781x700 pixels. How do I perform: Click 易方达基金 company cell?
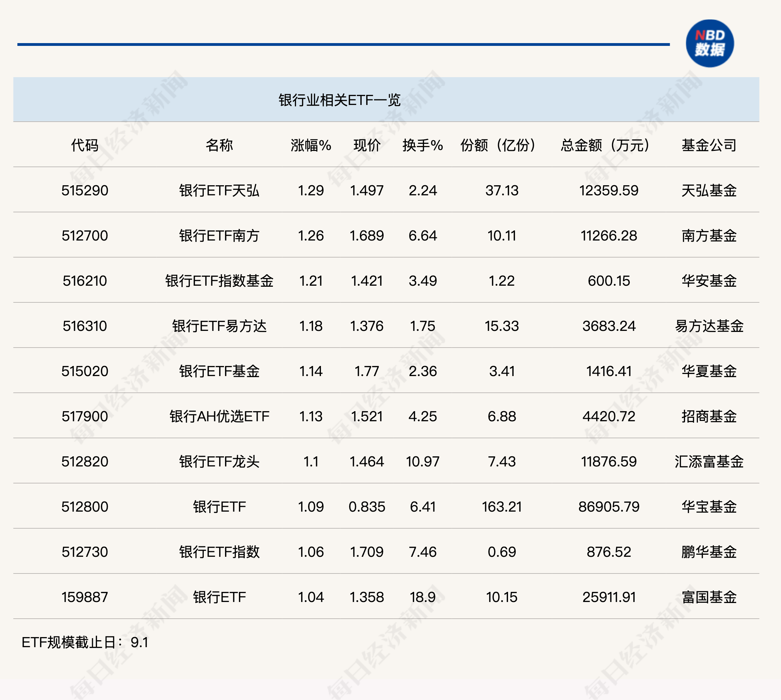click(709, 326)
